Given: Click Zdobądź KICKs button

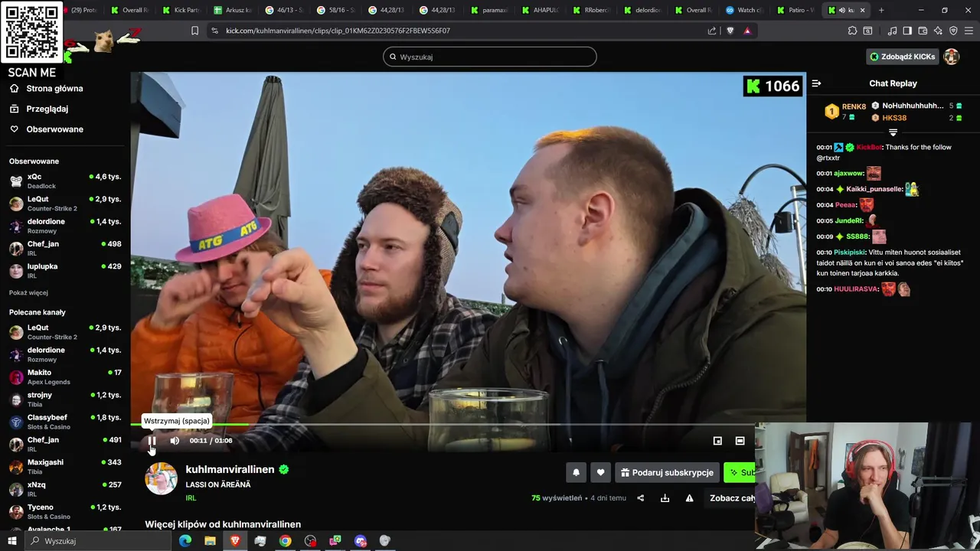Looking at the screenshot, I should click(x=902, y=57).
